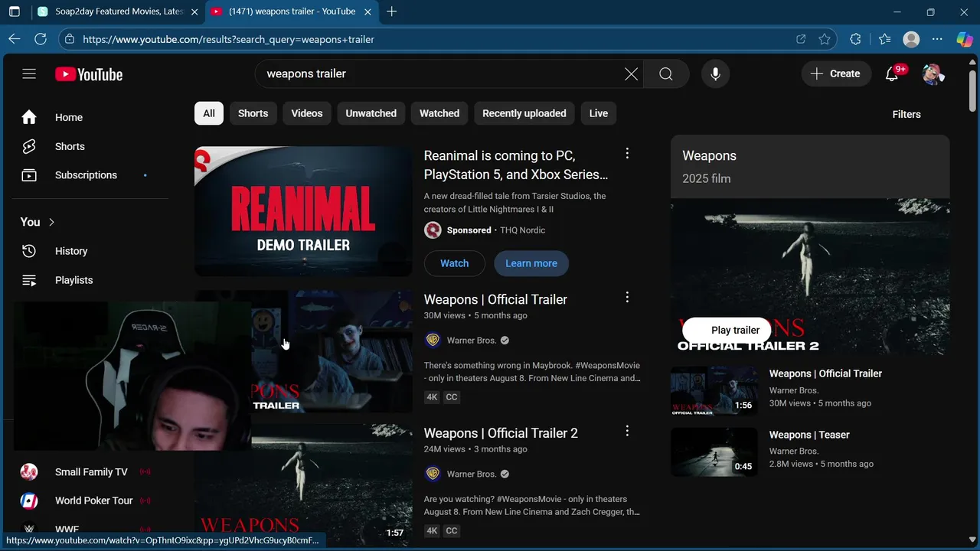Click Warner Bros. channel under Official Trailer 2
The image size is (980, 551).
[472, 474]
